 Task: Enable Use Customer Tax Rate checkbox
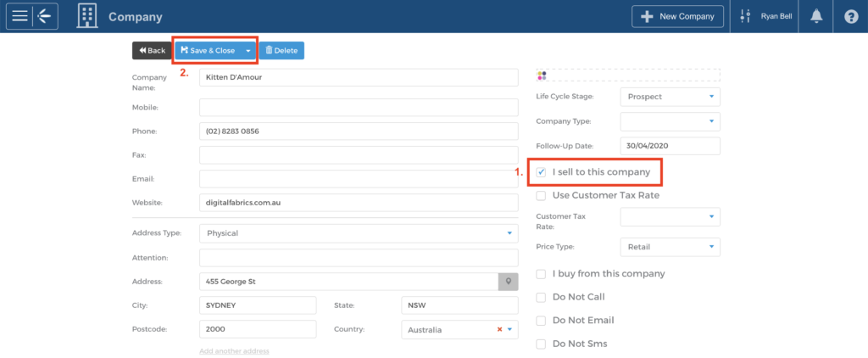(542, 196)
